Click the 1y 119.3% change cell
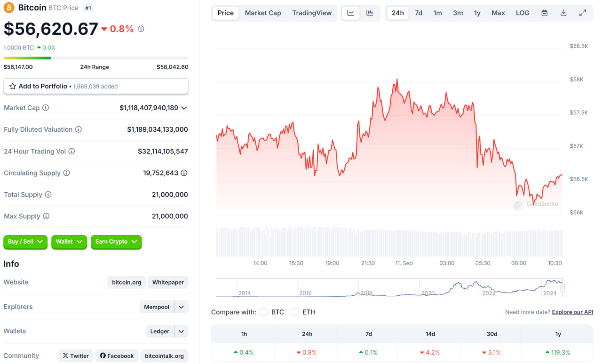The width and height of the screenshot is (602, 364). (558, 352)
